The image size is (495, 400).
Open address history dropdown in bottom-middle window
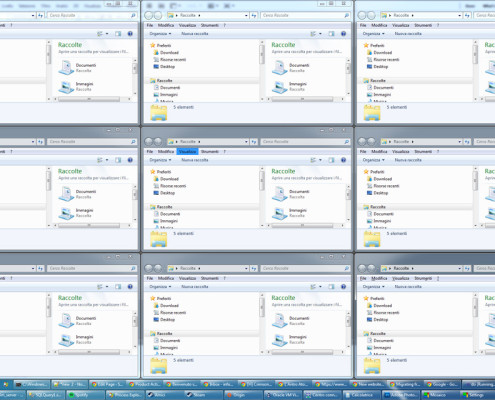point(246,268)
